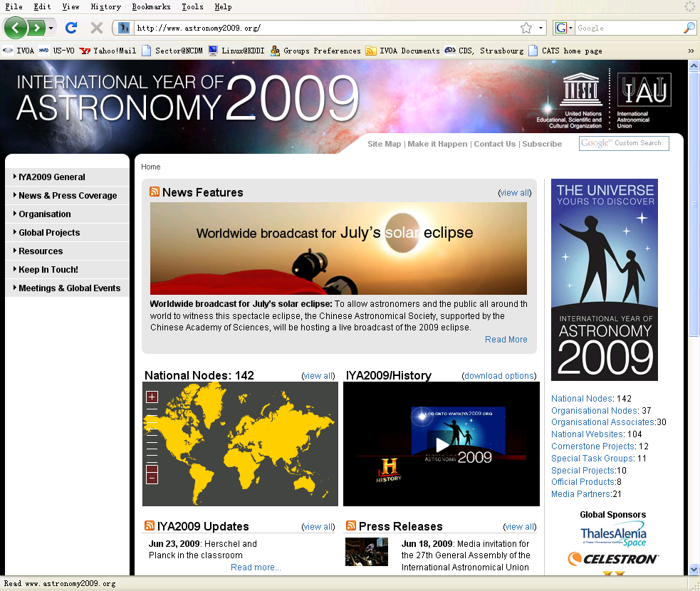This screenshot has width=700, height=591.
Task: Click the browser Back arrow button
Action: coord(16,28)
